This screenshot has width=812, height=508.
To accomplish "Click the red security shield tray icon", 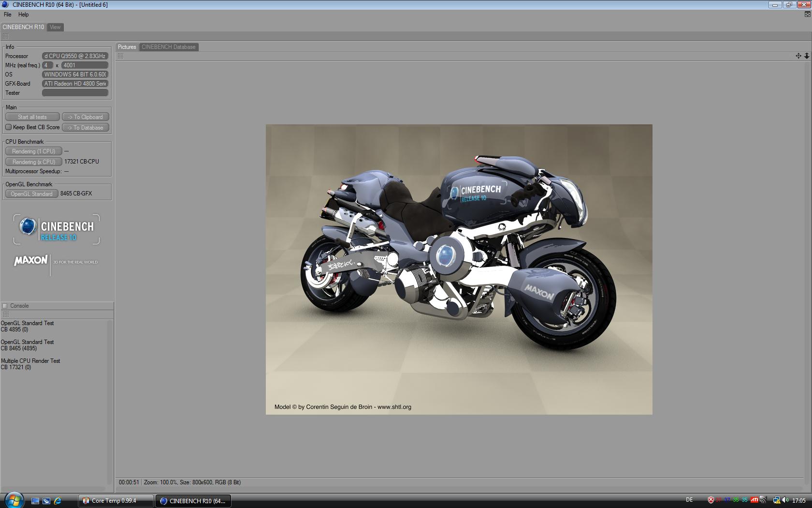I will coord(711,500).
